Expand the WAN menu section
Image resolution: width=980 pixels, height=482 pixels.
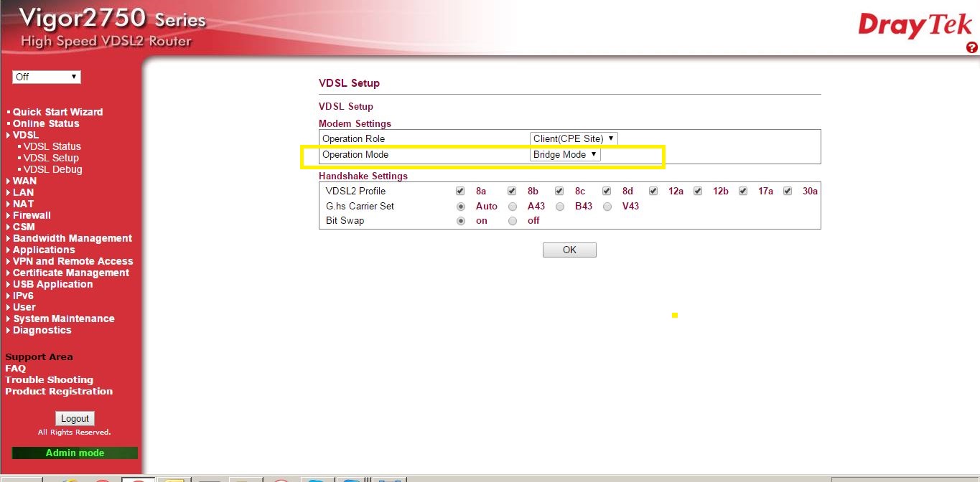pos(24,181)
